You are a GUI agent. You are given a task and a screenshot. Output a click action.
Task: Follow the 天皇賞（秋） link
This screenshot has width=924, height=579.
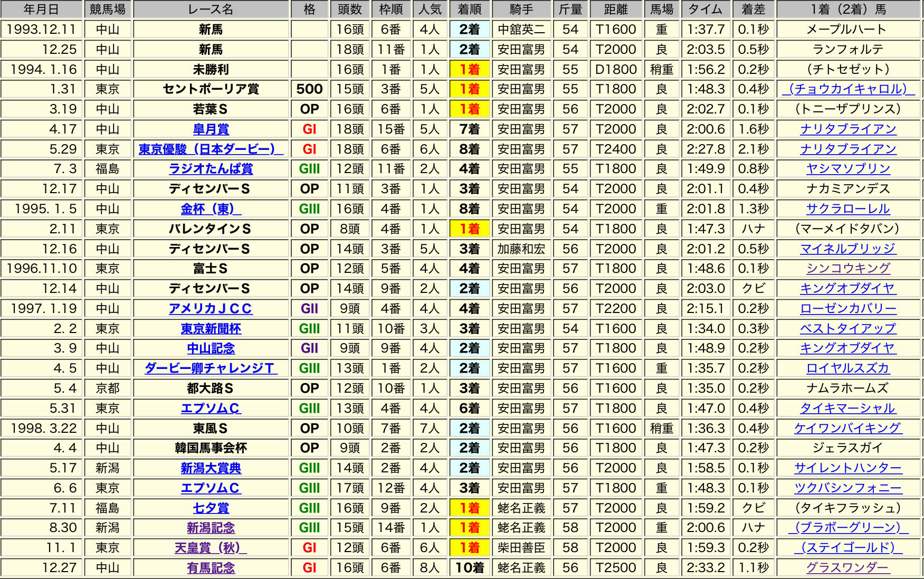(x=211, y=548)
